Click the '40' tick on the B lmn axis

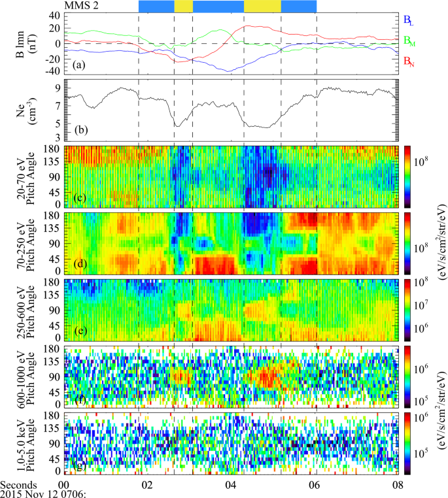[55, 16]
